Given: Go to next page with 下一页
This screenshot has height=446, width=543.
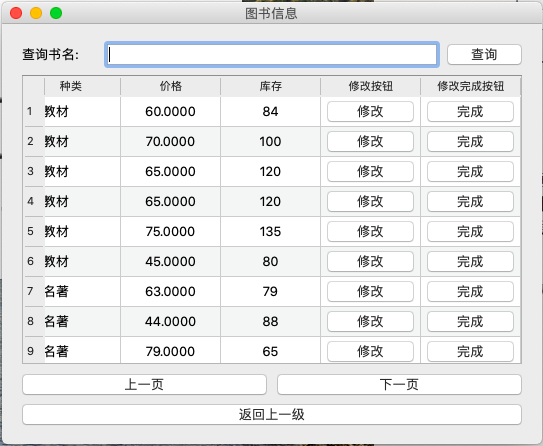Looking at the screenshot, I should click(x=399, y=384).
